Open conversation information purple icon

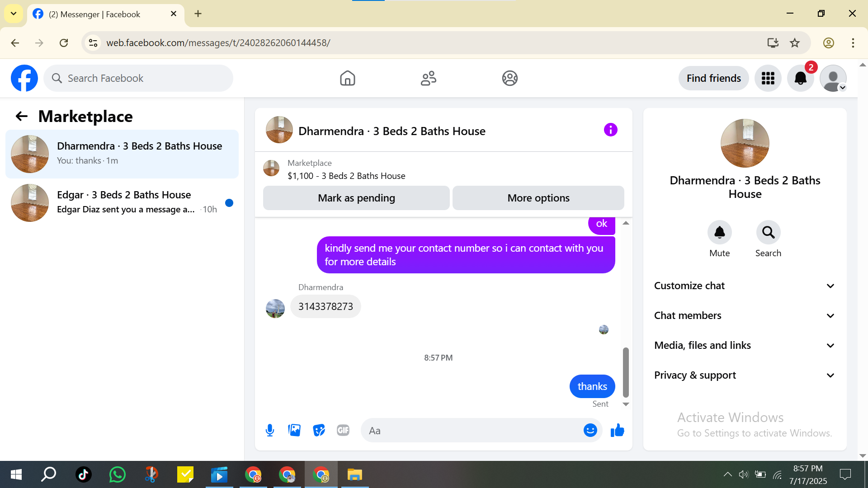click(x=610, y=130)
